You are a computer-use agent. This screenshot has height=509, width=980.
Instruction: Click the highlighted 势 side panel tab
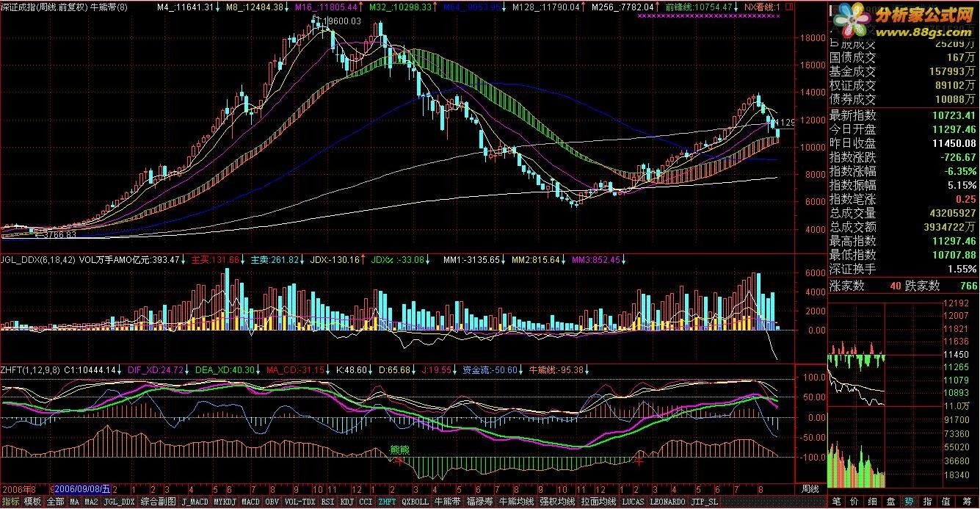908,502
